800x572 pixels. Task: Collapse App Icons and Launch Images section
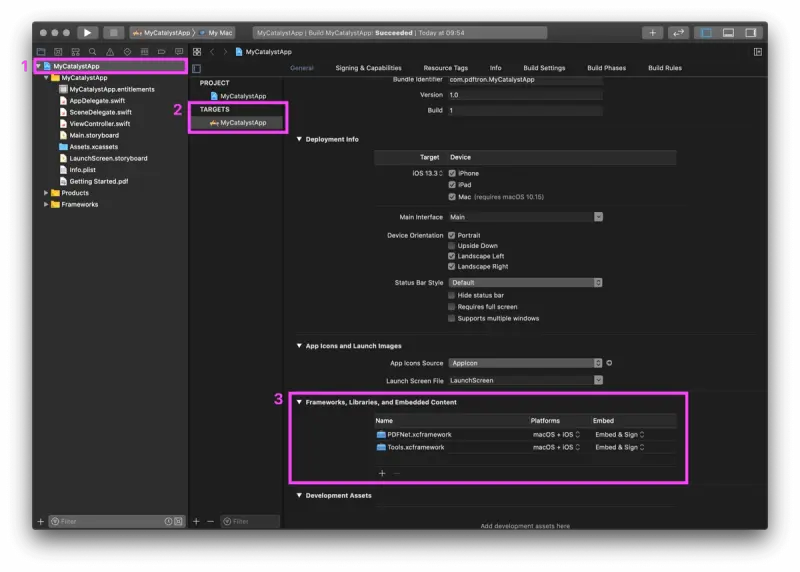pyautogui.click(x=299, y=345)
